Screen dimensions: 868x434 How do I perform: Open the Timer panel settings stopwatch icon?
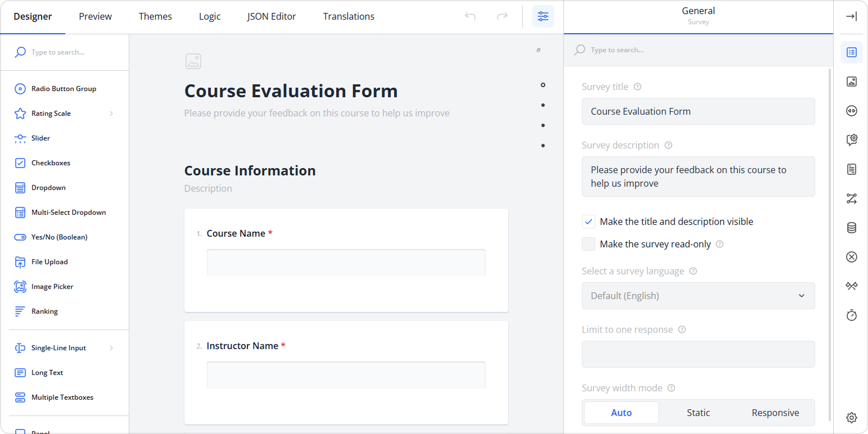(x=851, y=315)
